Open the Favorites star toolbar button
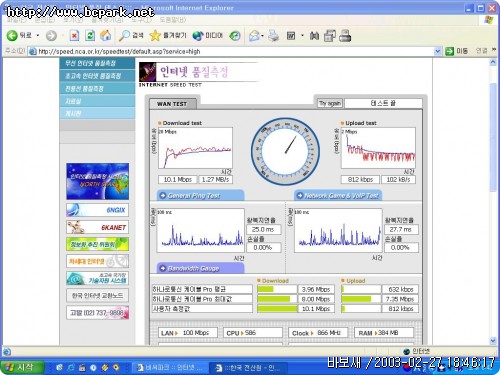The width and height of the screenshot is (500, 375). [x=168, y=35]
